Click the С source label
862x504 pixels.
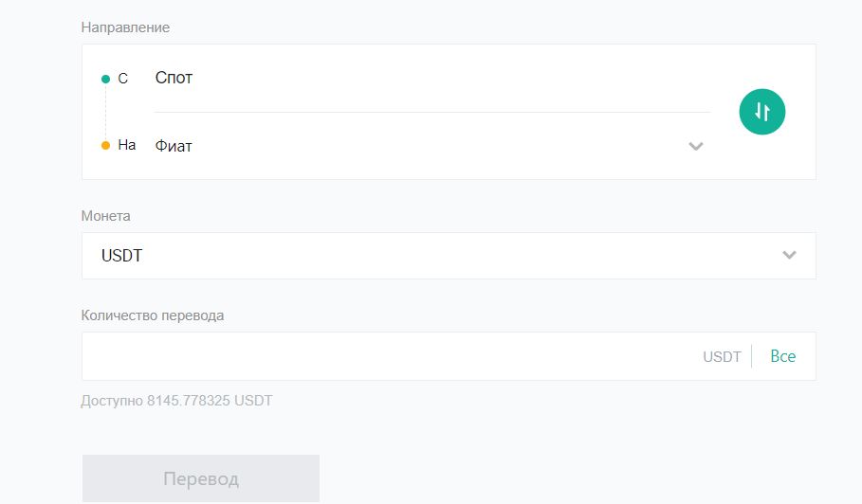(x=122, y=79)
